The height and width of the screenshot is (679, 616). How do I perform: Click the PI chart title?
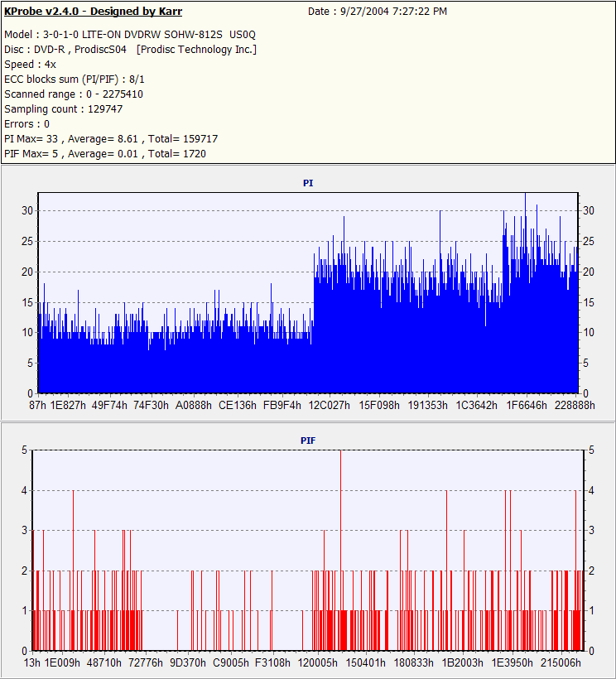click(308, 183)
